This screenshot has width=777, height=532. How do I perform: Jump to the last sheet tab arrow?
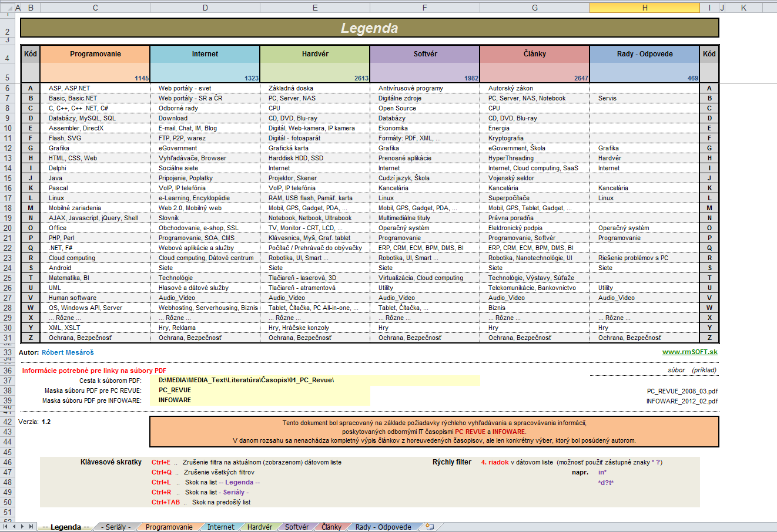coord(31,527)
